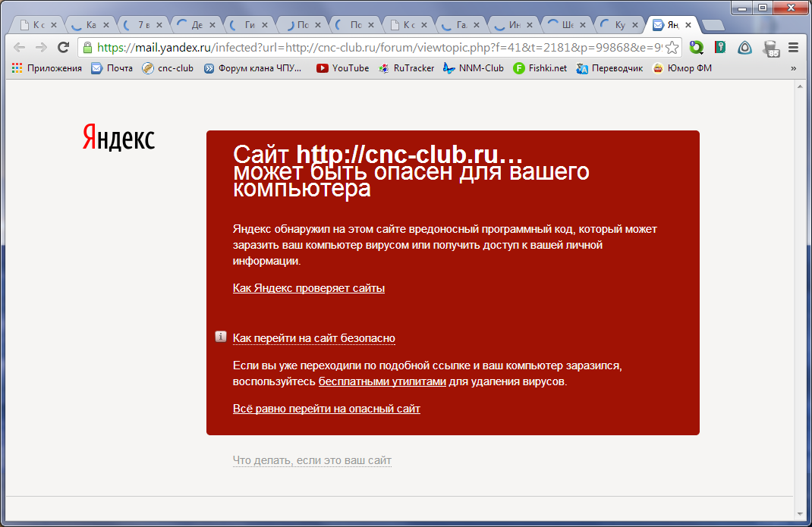Click Как перейти на сайт безопасно

(314, 338)
